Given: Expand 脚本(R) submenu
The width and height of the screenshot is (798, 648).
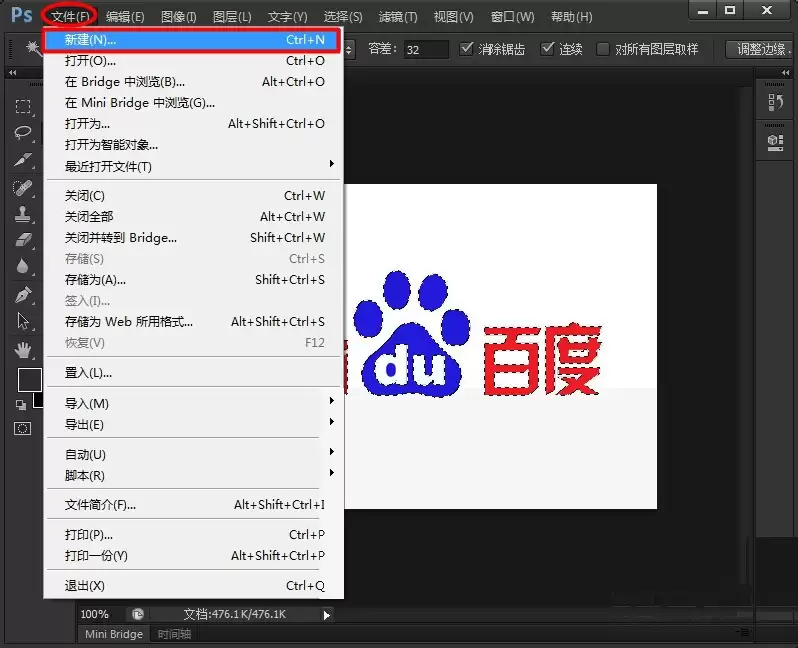Looking at the screenshot, I should point(194,475).
